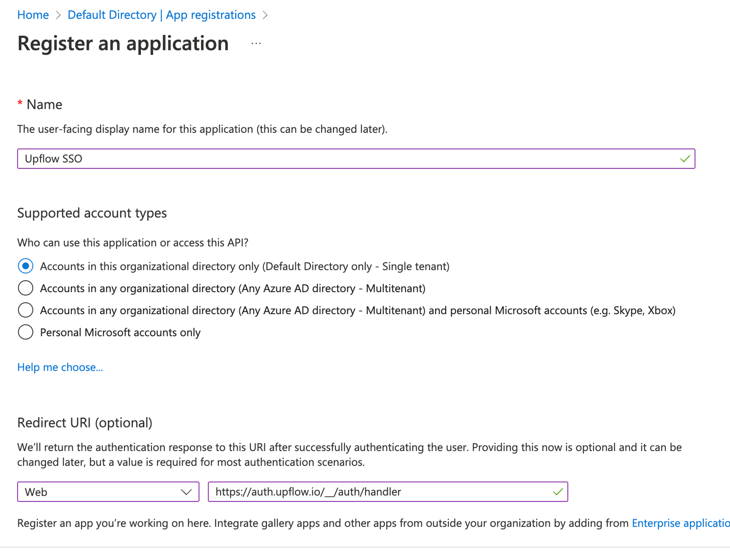Open the Help me choose link
This screenshot has height=560, width=730.
[x=60, y=367]
